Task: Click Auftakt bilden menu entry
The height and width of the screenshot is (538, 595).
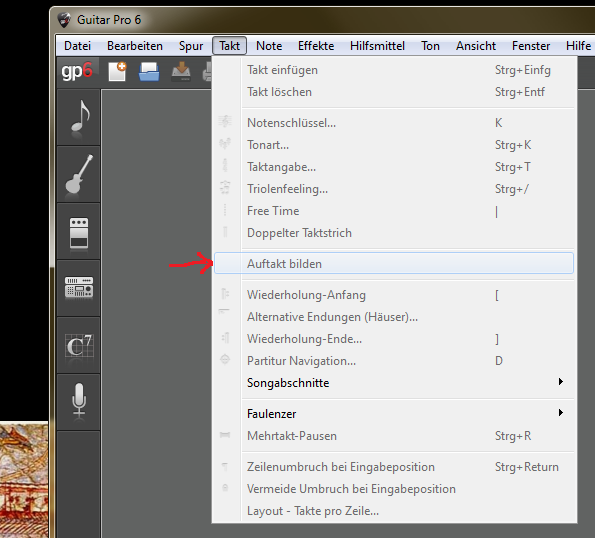Action: point(394,263)
